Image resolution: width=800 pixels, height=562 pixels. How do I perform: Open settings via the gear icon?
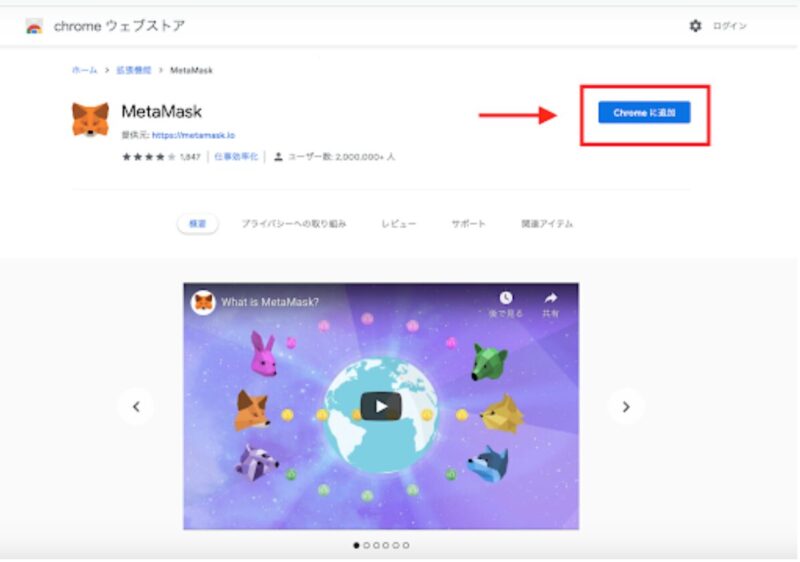pos(695,25)
